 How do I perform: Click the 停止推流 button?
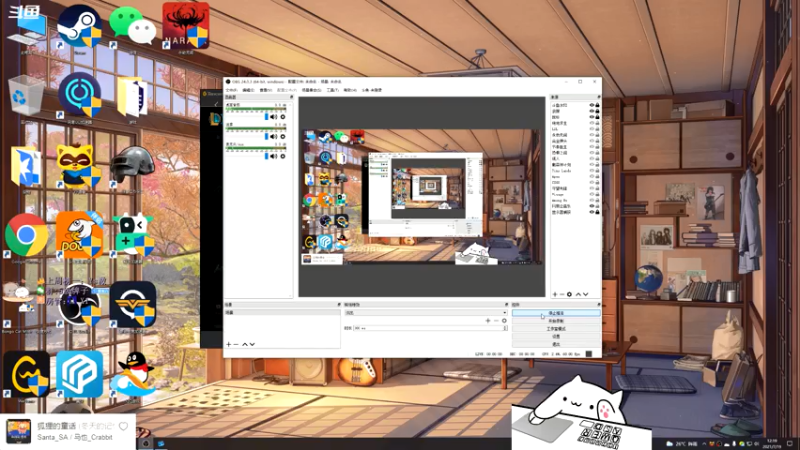[x=556, y=313]
